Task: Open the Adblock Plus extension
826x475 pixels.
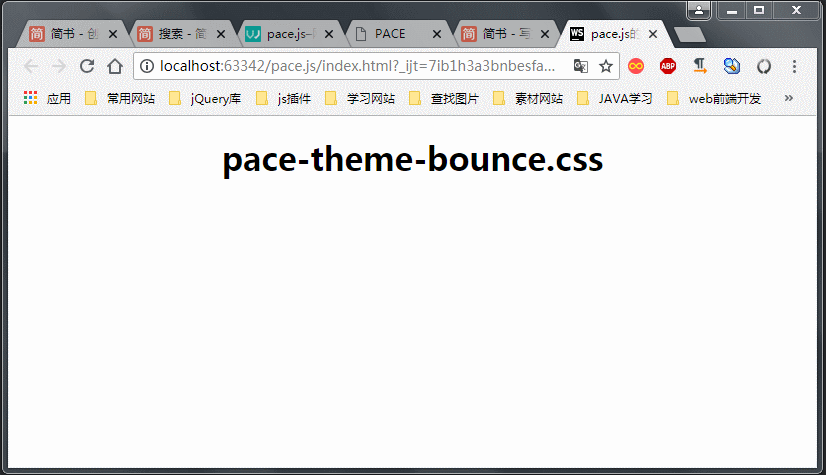Action: click(668, 66)
